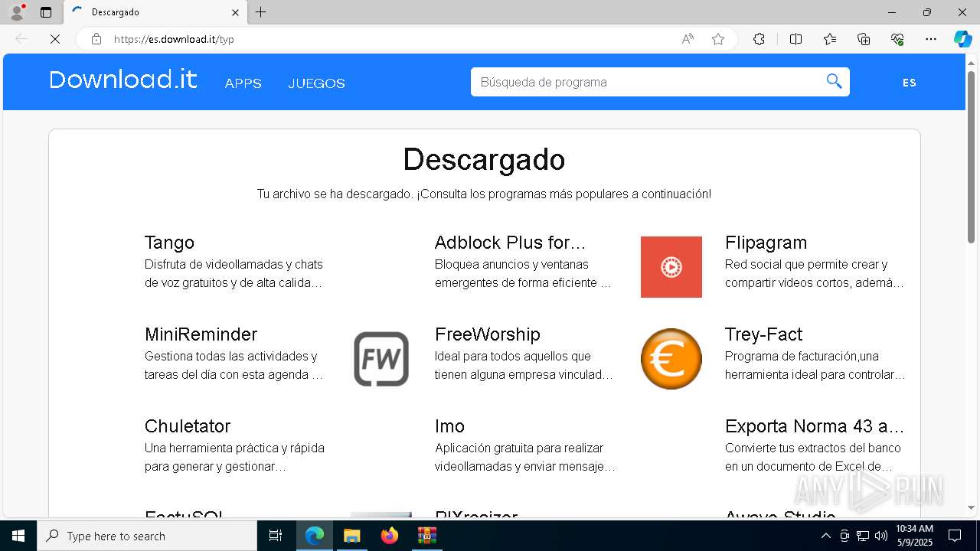Viewport: 980px width, 551px height.
Task: Open the FreeWorship FW icon
Action: pyautogui.click(x=381, y=359)
